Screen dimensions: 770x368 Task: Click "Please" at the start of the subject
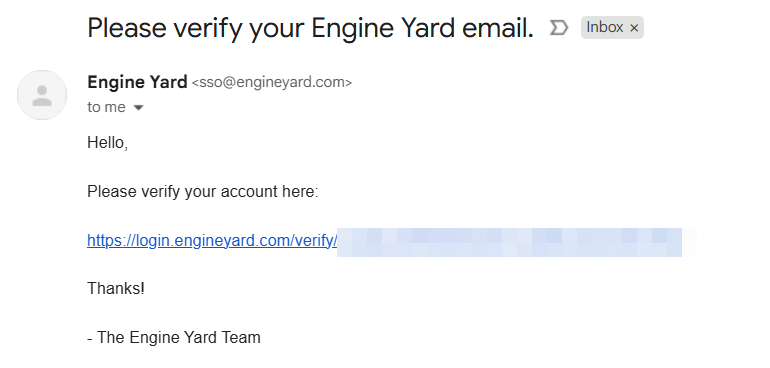click(x=127, y=28)
